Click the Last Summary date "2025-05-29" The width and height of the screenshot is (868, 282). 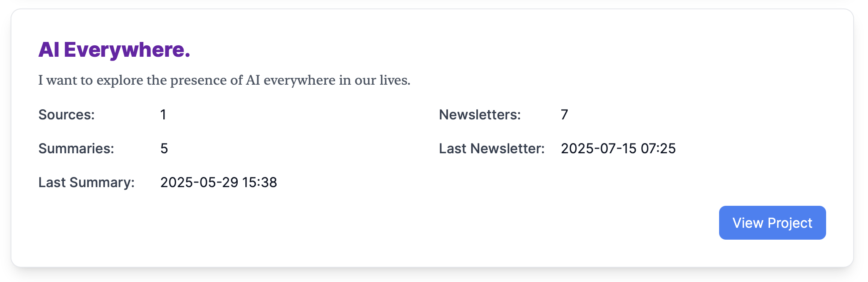(199, 182)
